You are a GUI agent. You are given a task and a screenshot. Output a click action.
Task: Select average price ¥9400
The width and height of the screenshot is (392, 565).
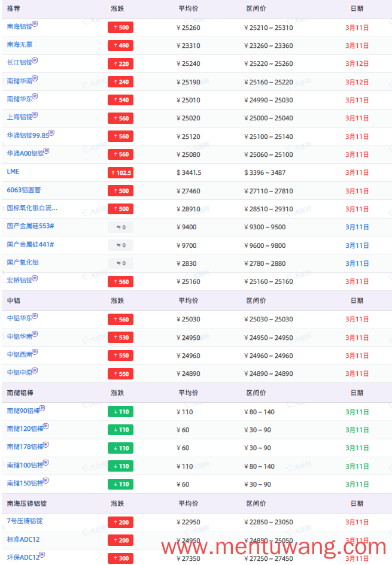point(187,227)
